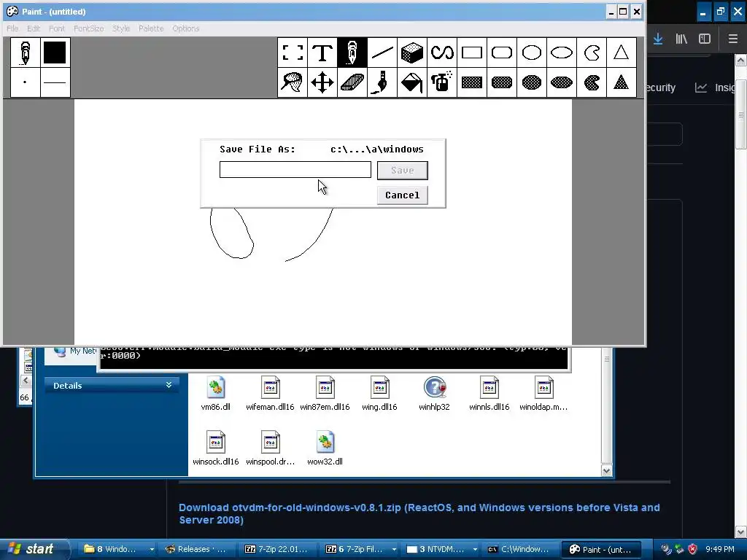
Task: Select the Filled Freeform shape tool
Action: tap(592, 82)
